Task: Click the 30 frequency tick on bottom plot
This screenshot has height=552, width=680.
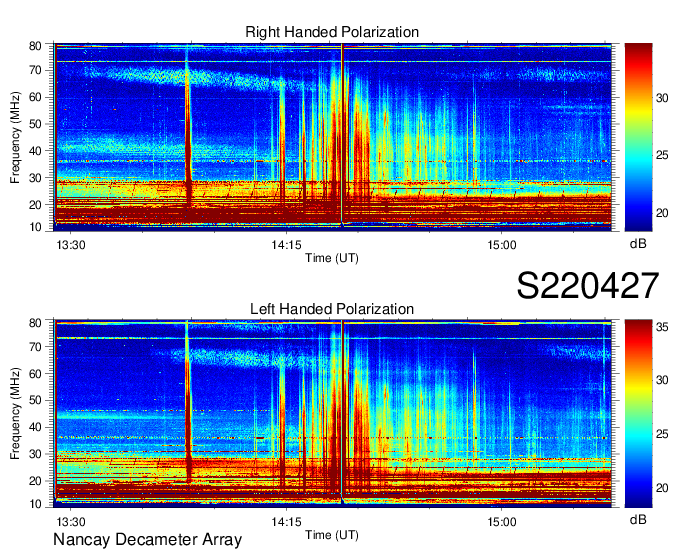Action: (x=35, y=454)
